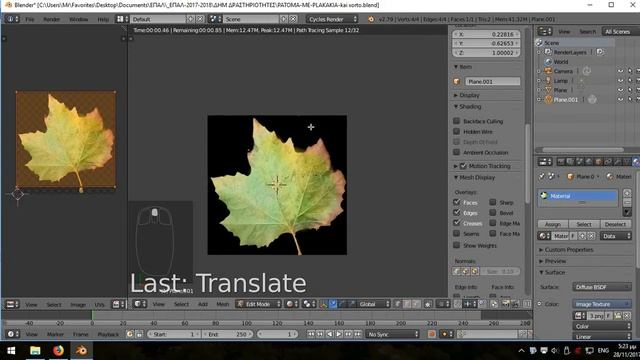Toggle the 3D manipulator widget icon
640x360 pixels.
[x=324, y=304]
